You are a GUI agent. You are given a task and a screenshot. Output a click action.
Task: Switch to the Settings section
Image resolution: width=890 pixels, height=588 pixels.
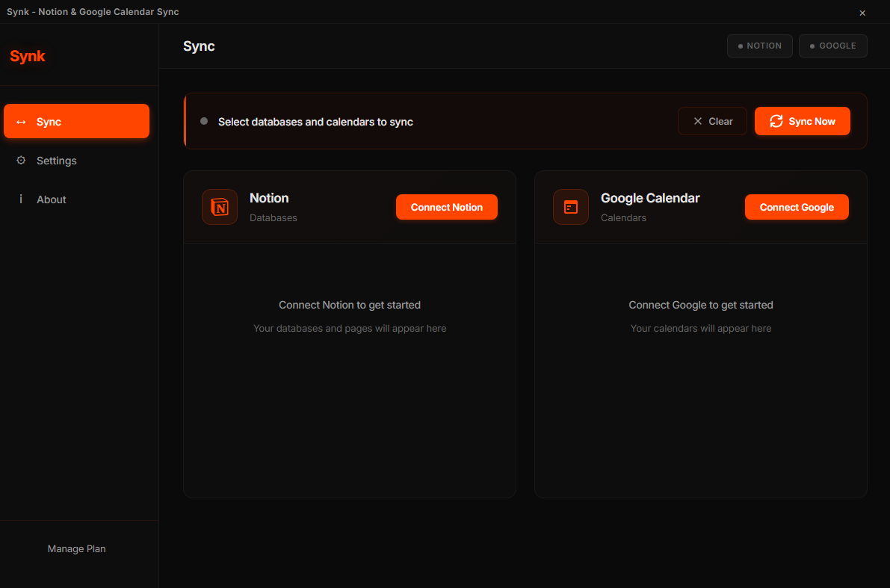coord(55,160)
